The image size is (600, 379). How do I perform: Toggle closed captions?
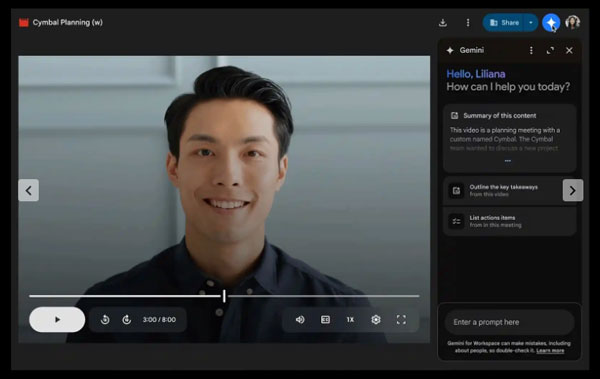tap(325, 320)
